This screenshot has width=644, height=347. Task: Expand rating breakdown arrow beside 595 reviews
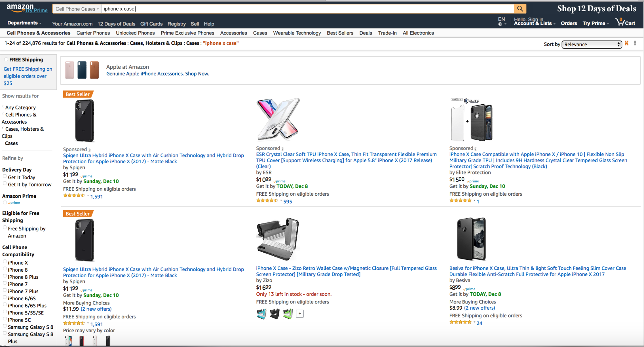[x=281, y=201]
